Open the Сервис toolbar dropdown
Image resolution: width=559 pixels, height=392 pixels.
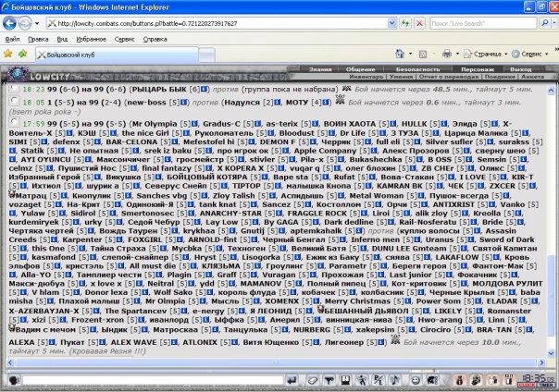530,55
